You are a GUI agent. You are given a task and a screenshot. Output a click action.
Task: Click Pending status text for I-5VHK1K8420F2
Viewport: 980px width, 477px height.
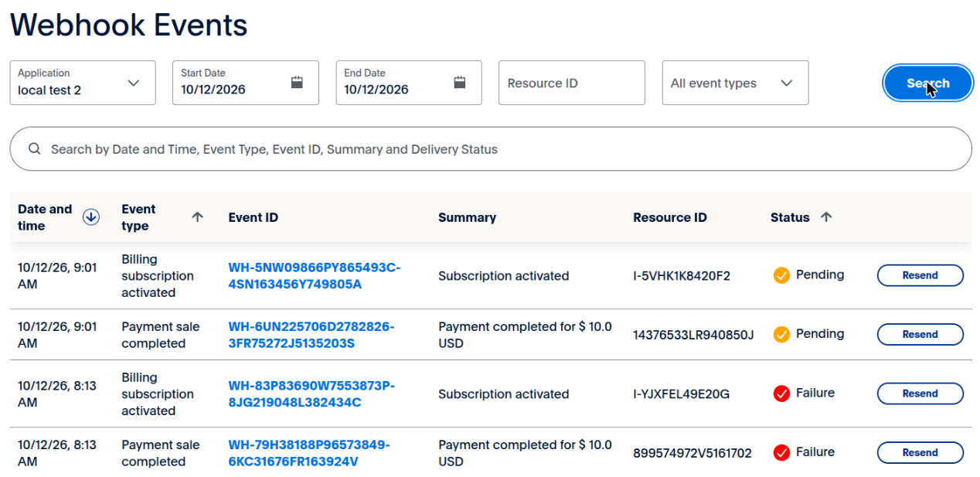820,274
